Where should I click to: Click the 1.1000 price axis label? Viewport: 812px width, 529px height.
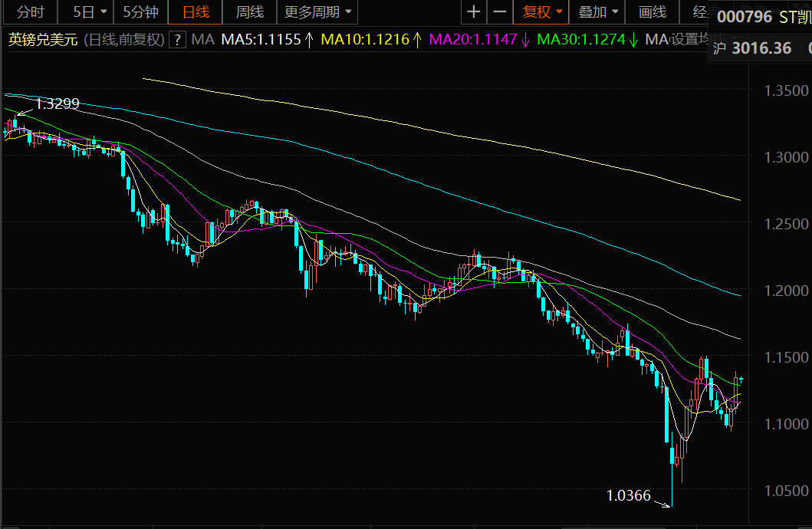click(x=786, y=424)
